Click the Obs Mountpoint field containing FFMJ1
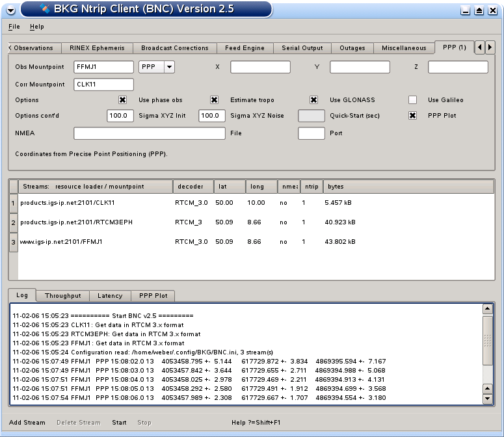Viewport: 504px width, 437px height. pyautogui.click(x=103, y=66)
